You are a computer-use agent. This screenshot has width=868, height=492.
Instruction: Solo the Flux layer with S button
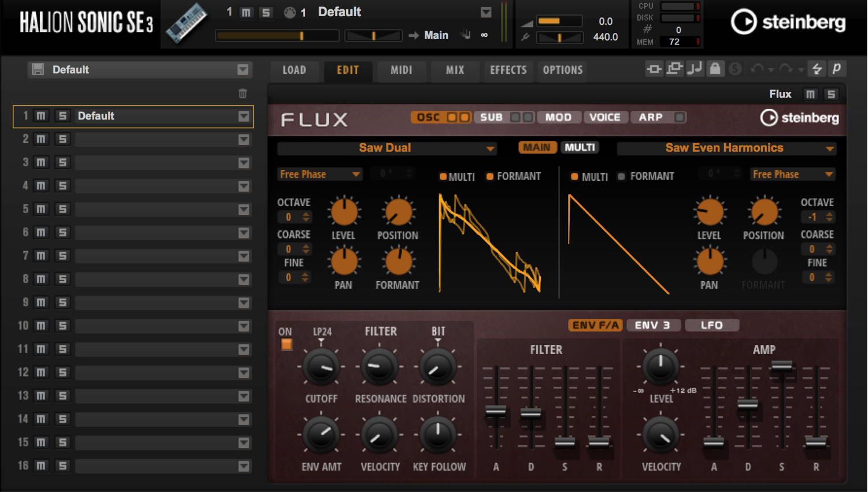(x=831, y=94)
